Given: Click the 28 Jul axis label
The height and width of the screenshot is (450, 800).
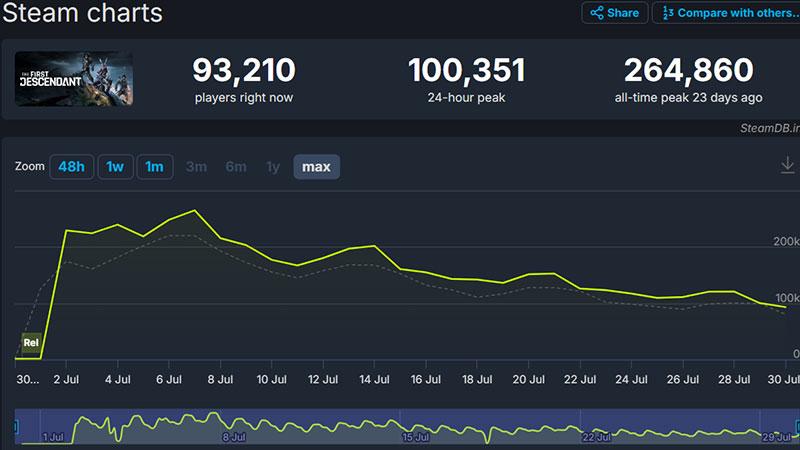Looking at the screenshot, I should [x=734, y=380].
